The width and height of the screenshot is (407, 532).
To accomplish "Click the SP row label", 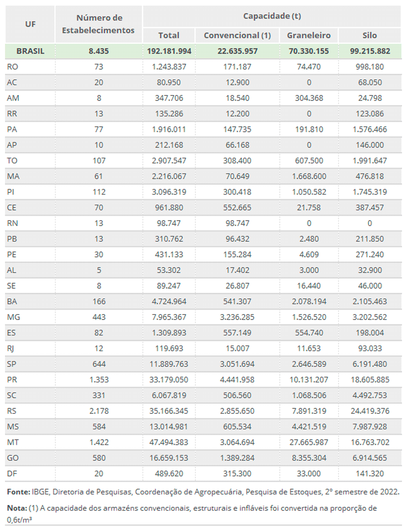I will 11,364.
